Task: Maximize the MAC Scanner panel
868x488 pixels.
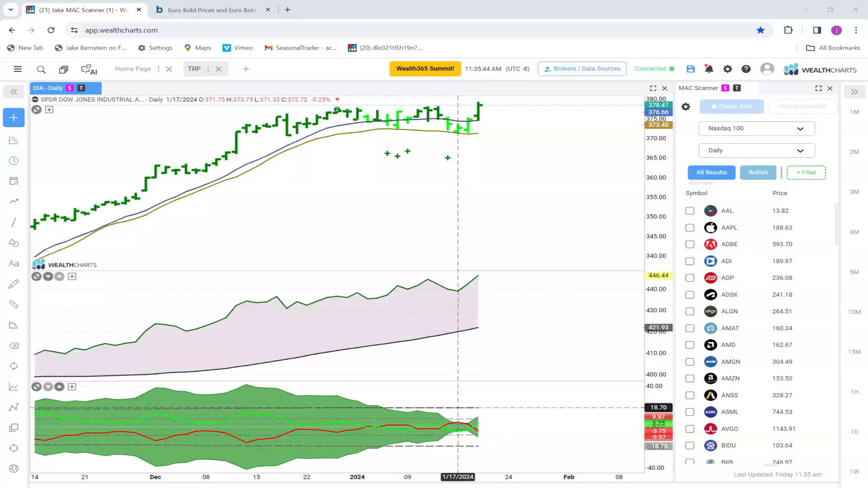Action: (x=818, y=88)
